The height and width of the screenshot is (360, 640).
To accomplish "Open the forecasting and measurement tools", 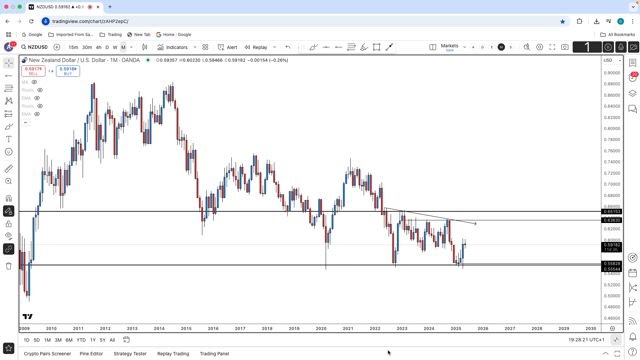I will coord(9,114).
